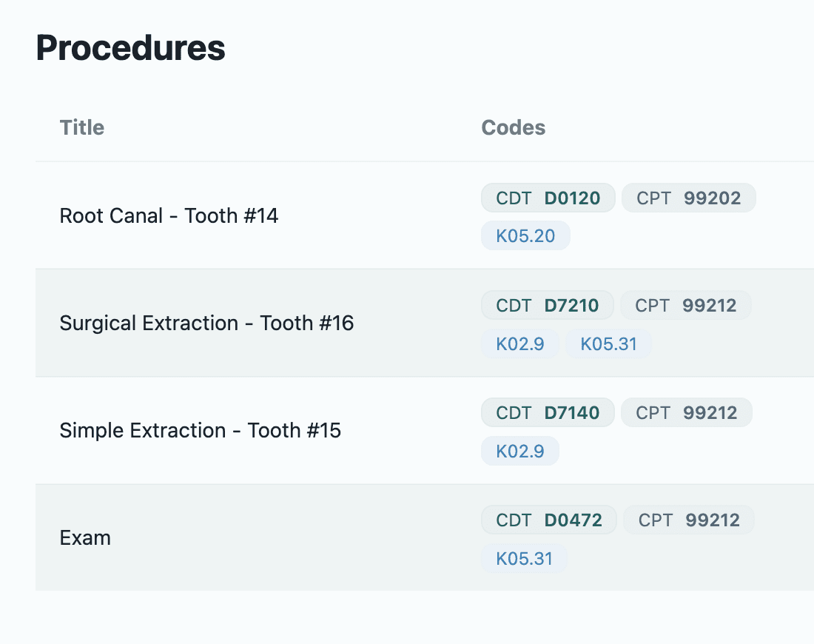Click K05.31 tag in the Exam row
Image resolution: width=814 pixels, height=644 pixels.
(524, 558)
